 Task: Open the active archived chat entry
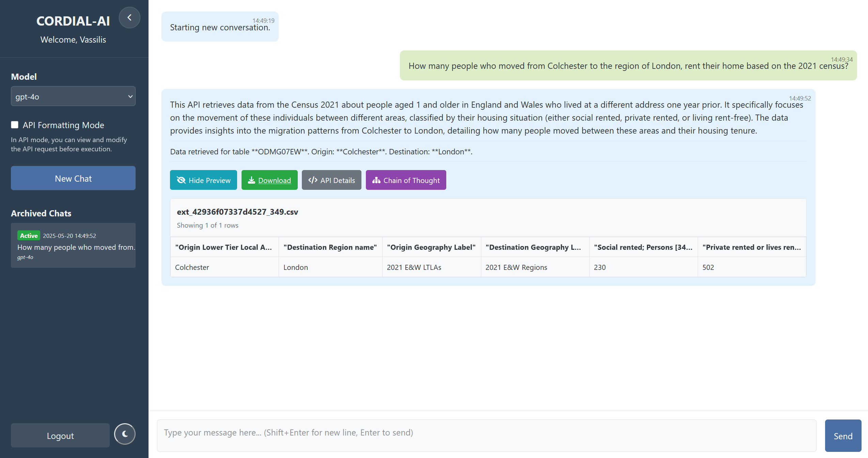point(73,245)
